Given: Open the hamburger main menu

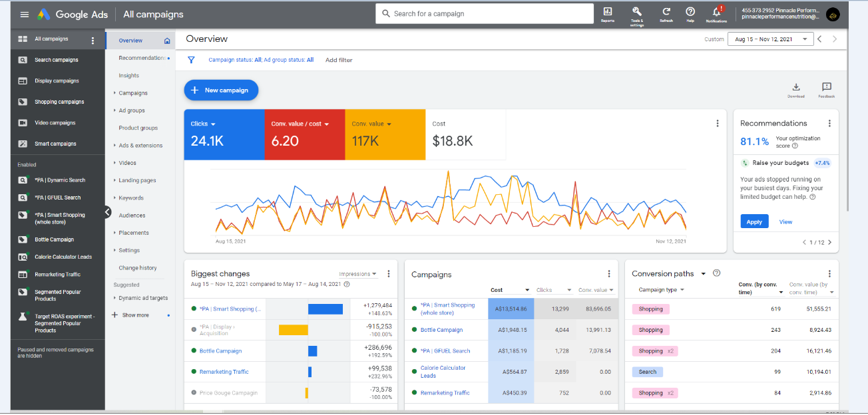Looking at the screenshot, I should (x=25, y=14).
